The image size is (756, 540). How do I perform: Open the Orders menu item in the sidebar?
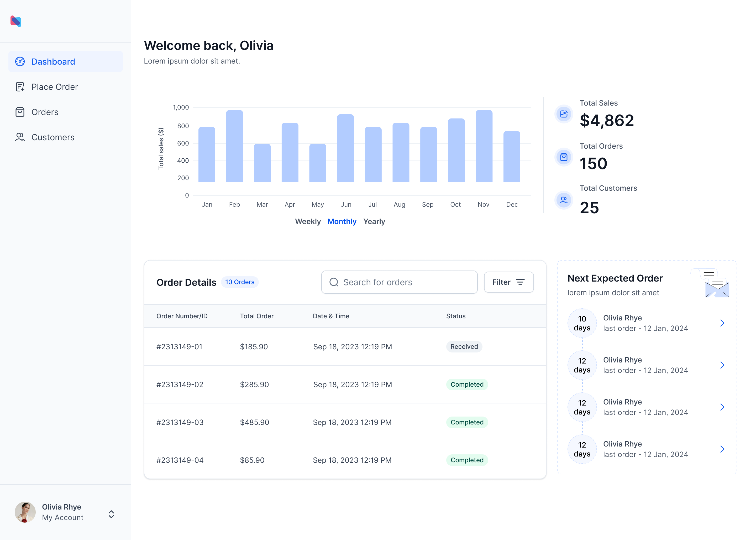[45, 112]
